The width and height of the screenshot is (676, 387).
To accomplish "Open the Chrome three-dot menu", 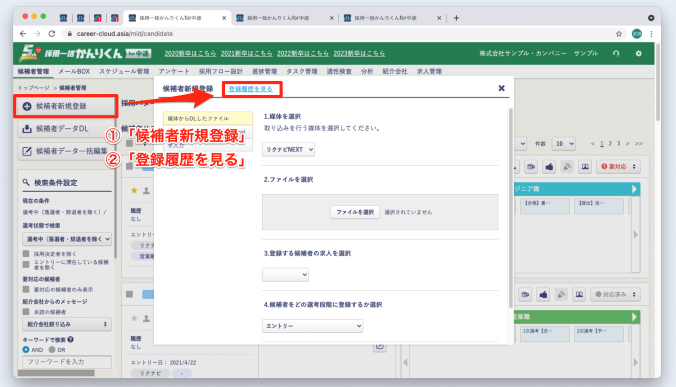I will [651, 34].
